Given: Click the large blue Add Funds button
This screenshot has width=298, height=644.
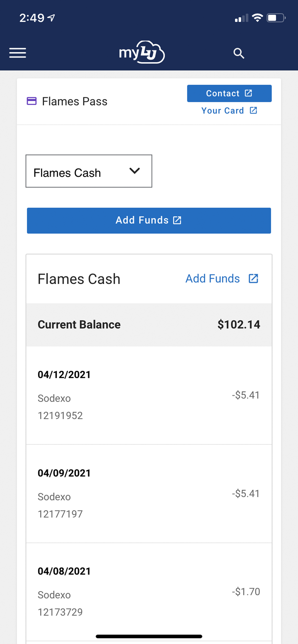Looking at the screenshot, I should (x=149, y=220).
